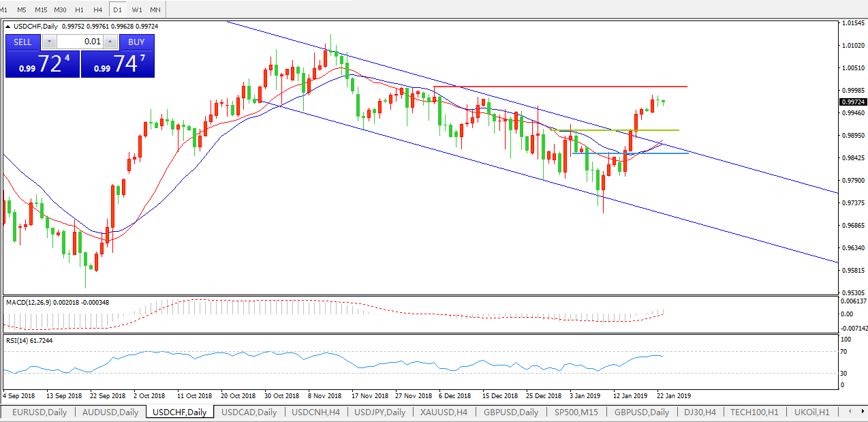
Task: Decrease trade volume with down arrow
Action: [49, 42]
